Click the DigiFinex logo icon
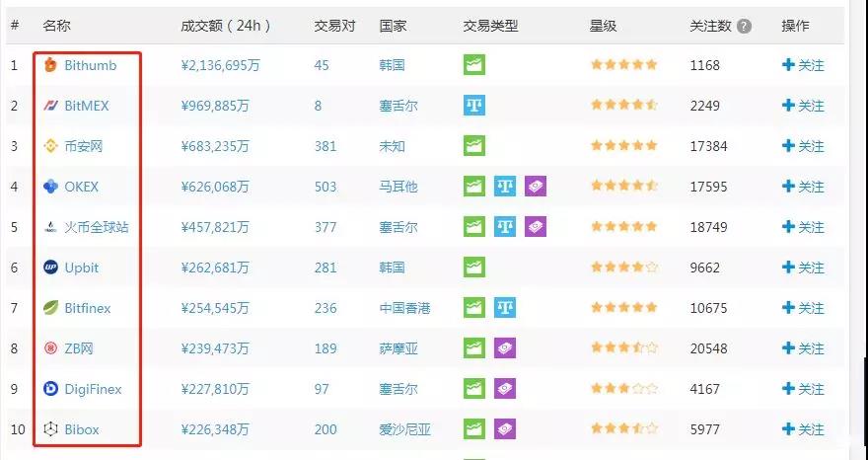 (50, 389)
